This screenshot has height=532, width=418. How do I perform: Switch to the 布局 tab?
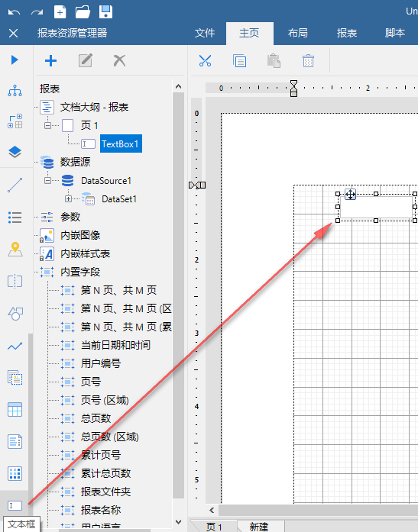(x=298, y=33)
